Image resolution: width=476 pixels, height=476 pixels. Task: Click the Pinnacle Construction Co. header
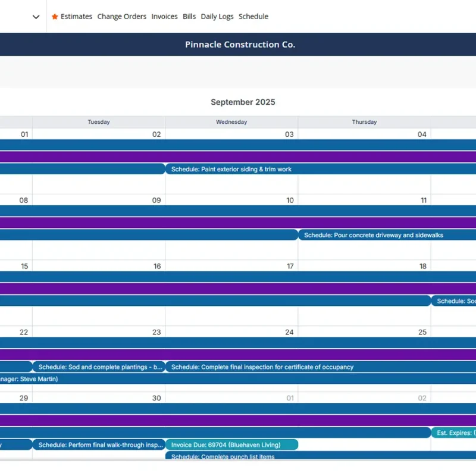coord(240,44)
